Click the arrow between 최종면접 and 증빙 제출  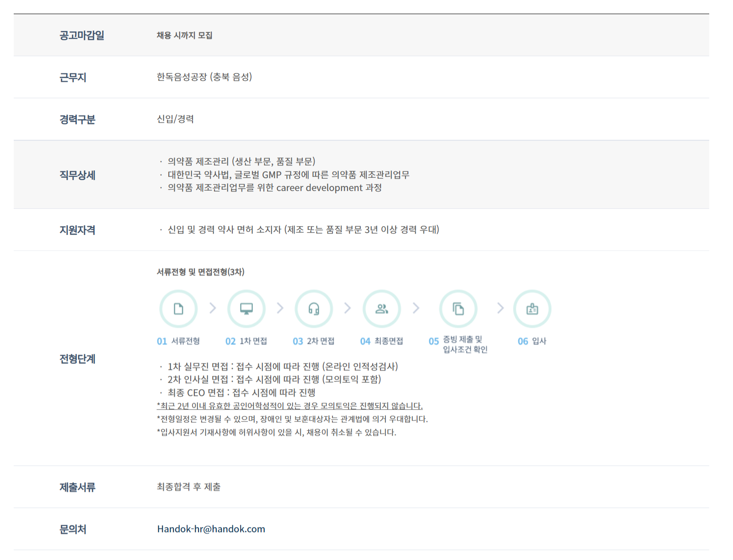click(x=416, y=308)
